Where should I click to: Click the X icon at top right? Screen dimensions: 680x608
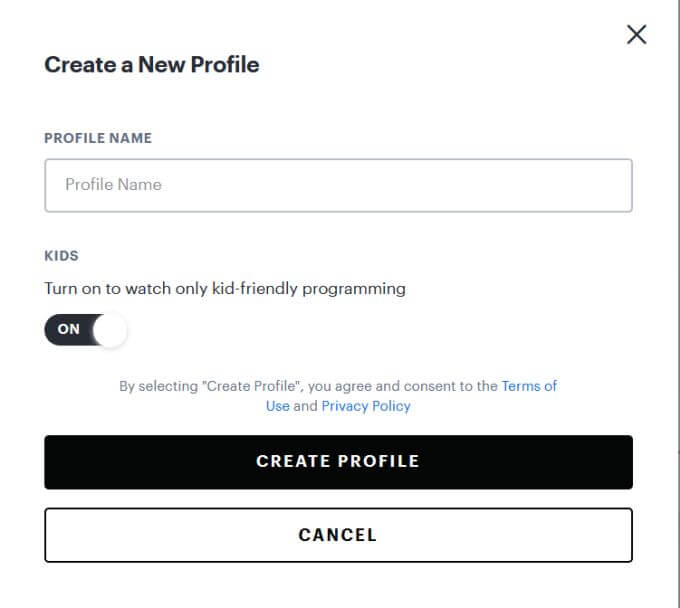click(636, 34)
